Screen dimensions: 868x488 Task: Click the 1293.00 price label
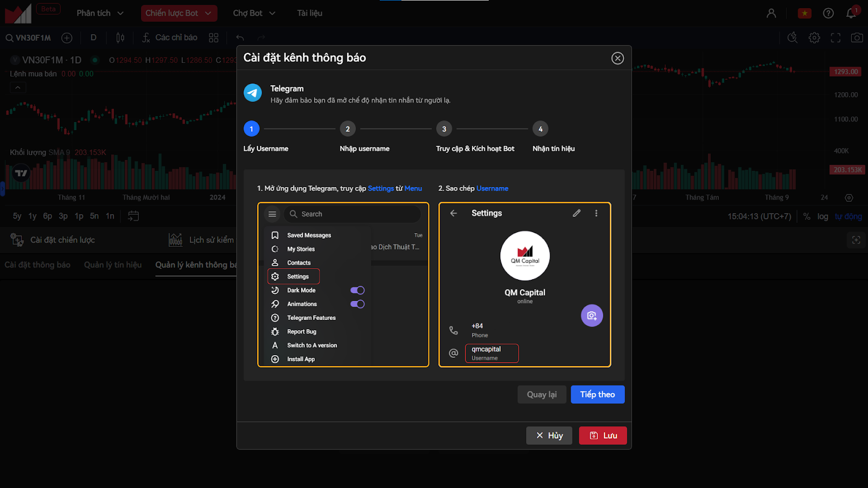(846, 72)
